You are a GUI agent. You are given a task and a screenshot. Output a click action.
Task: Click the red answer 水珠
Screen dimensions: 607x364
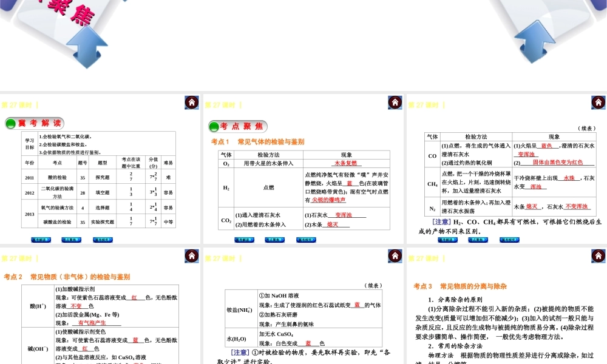[x=569, y=178]
